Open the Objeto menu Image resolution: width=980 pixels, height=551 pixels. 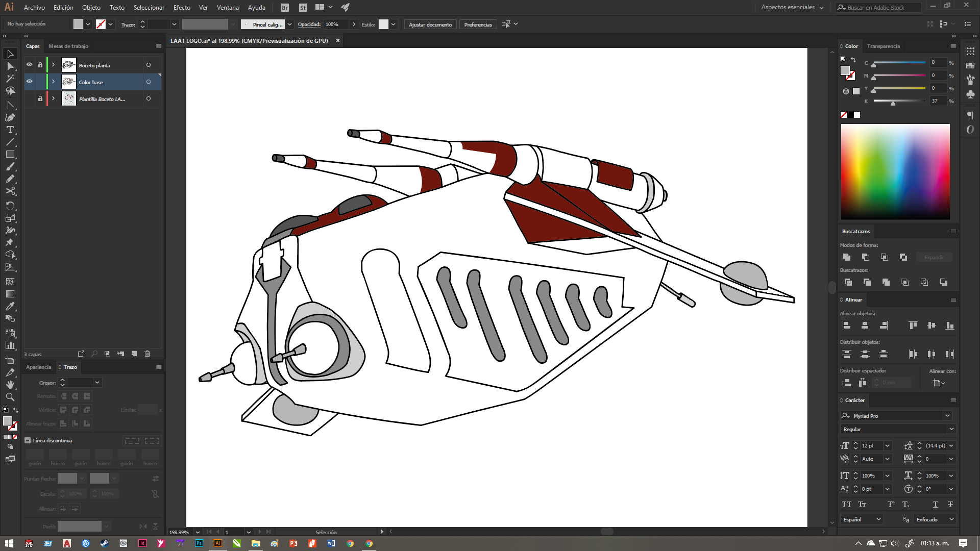[91, 8]
